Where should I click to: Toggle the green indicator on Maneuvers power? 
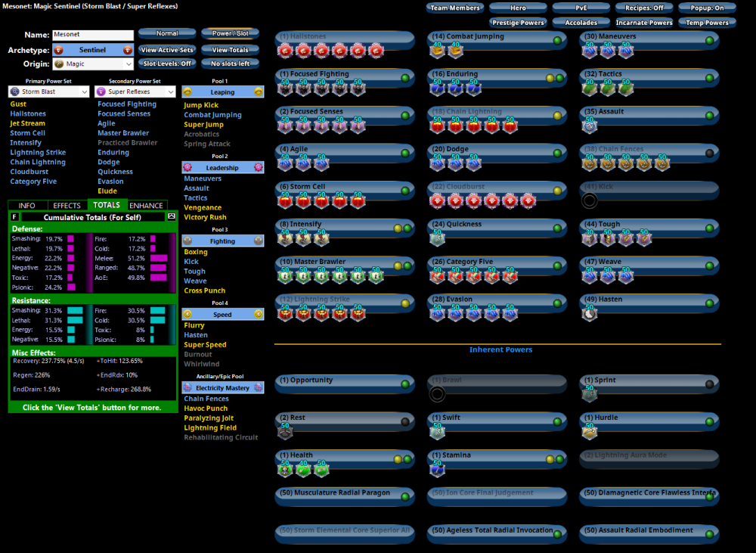coord(709,40)
